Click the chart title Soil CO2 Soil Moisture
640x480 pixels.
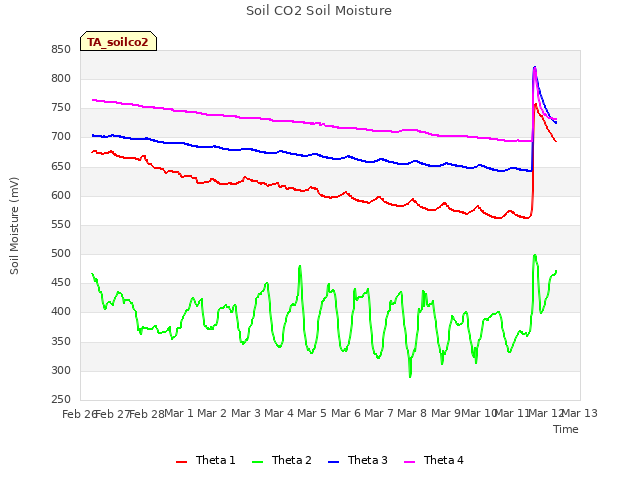[x=319, y=11]
